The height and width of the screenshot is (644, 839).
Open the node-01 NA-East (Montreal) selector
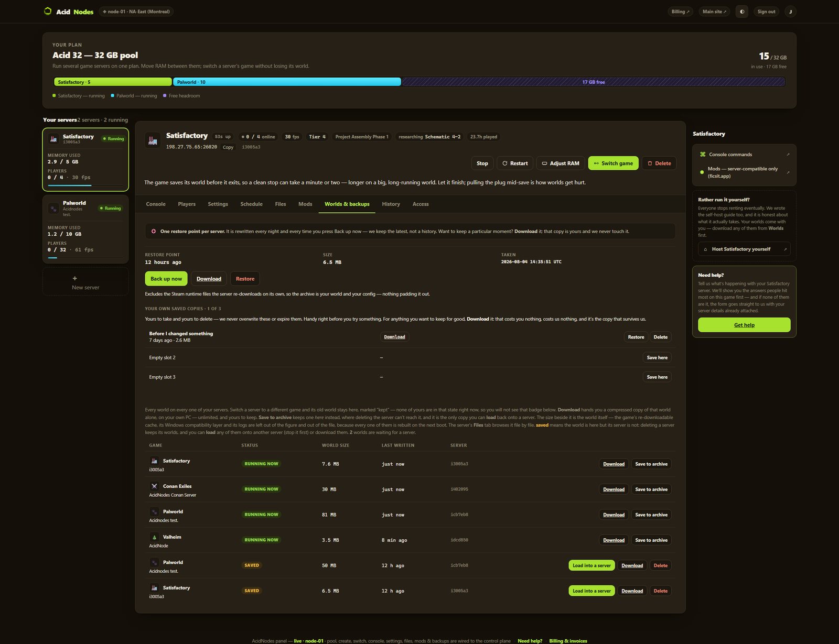tap(136, 12)
